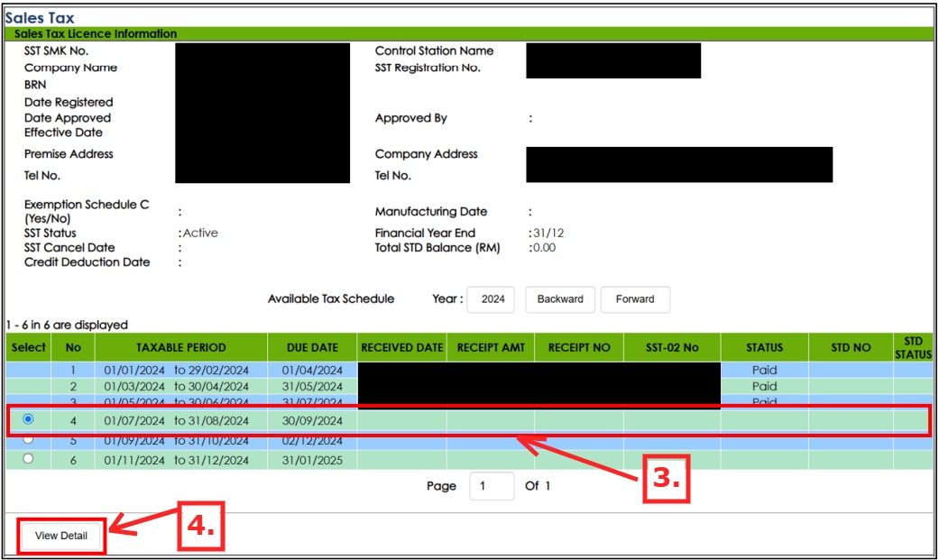This screenshot has width=939, height=560.
Task: Select radio button for row 6 period
Action: (x=28, y=459)
